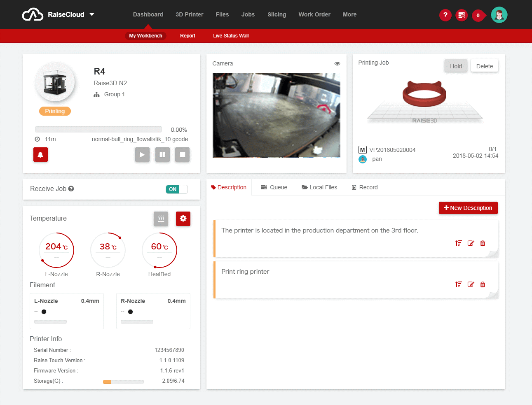Open the help question mark icon
Viewport: 532px width, 405px height.
click(x=445, y=15)
